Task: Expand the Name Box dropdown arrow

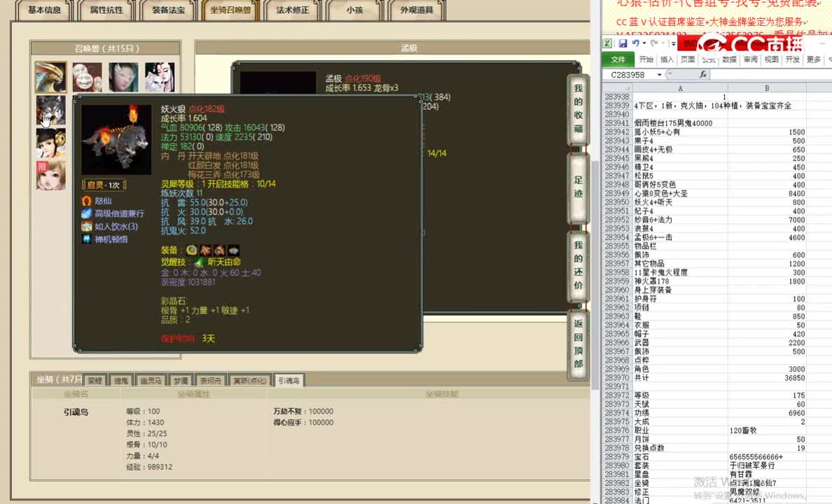Action: [x=660, y=75]
